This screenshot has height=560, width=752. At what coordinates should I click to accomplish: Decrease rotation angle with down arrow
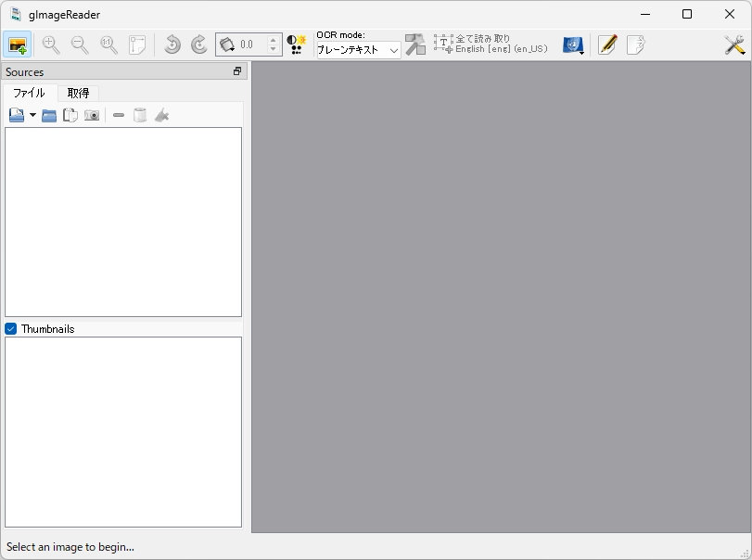coord(274,49)
